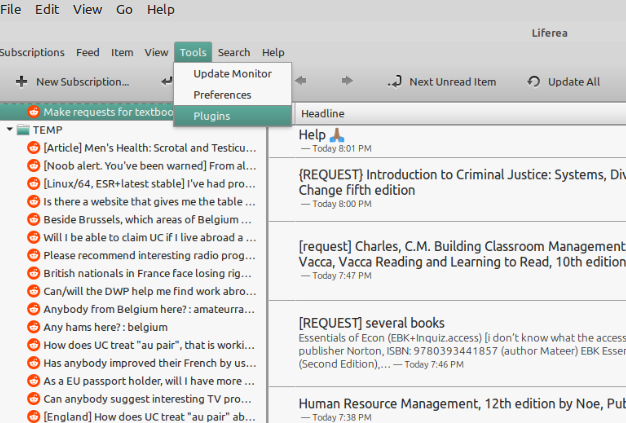
Task: Select the '[Article] Men's Health' feed
Action: (x=148, y=148)
